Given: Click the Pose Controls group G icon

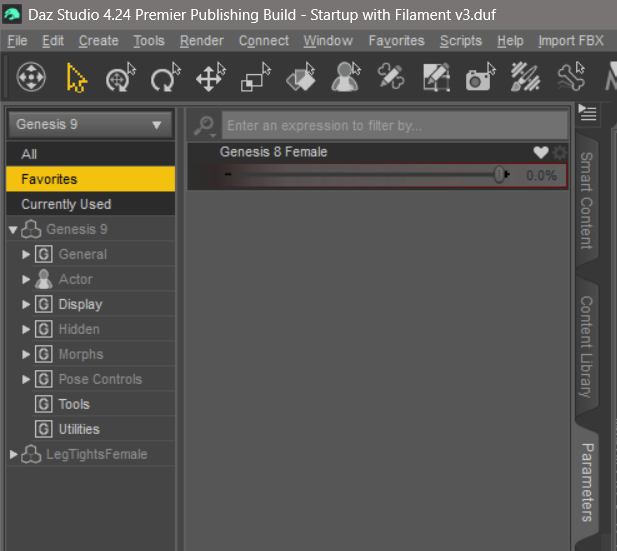Looking at the screenshot, I should (44, 379).
